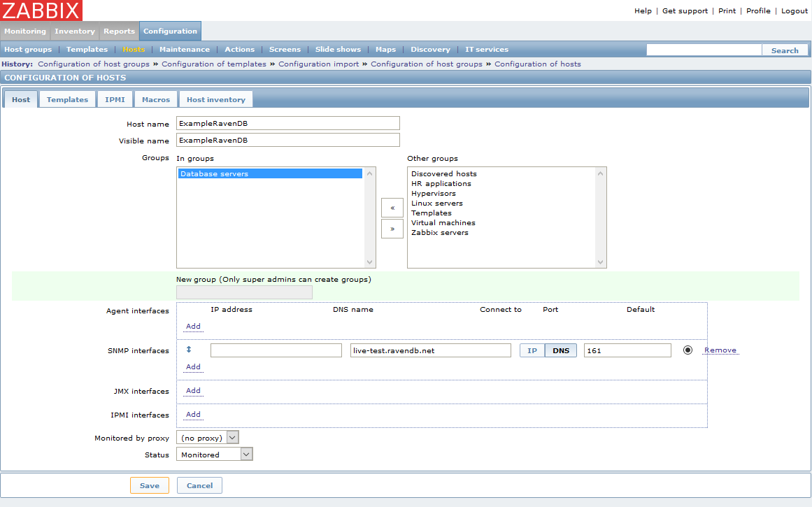Switch to the Host inventory tab
The width and height of the screenshot is (812, 507).
coord(216,99)
